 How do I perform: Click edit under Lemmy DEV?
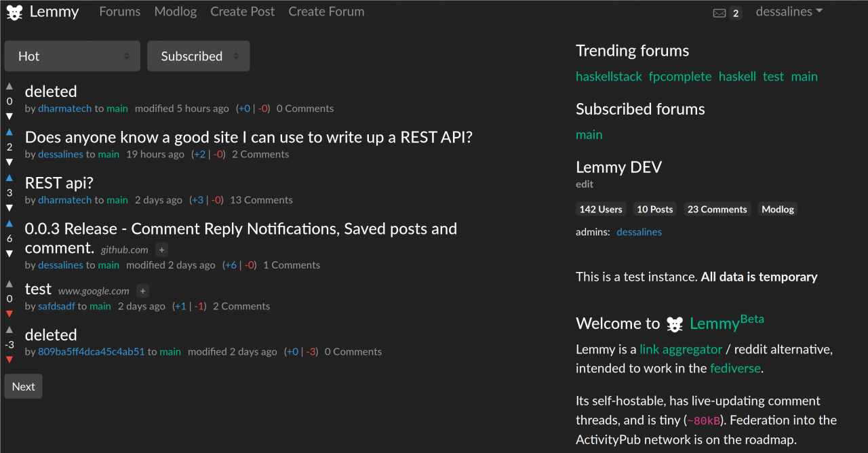coord(585,184)
